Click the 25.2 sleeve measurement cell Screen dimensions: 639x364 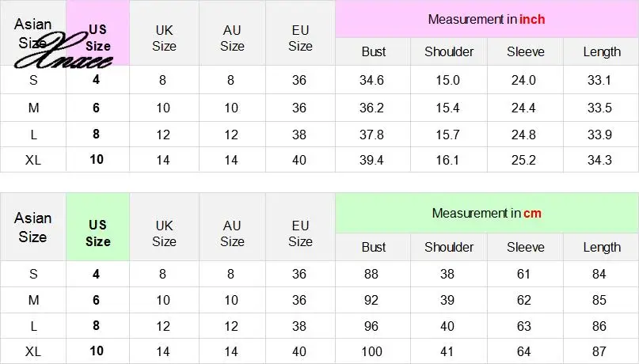(526, 161)
